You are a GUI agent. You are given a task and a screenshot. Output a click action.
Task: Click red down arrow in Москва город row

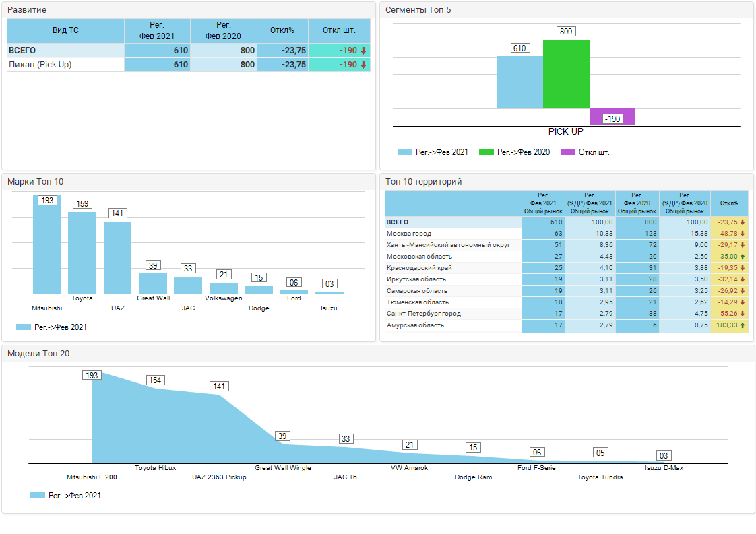point(743,234)
